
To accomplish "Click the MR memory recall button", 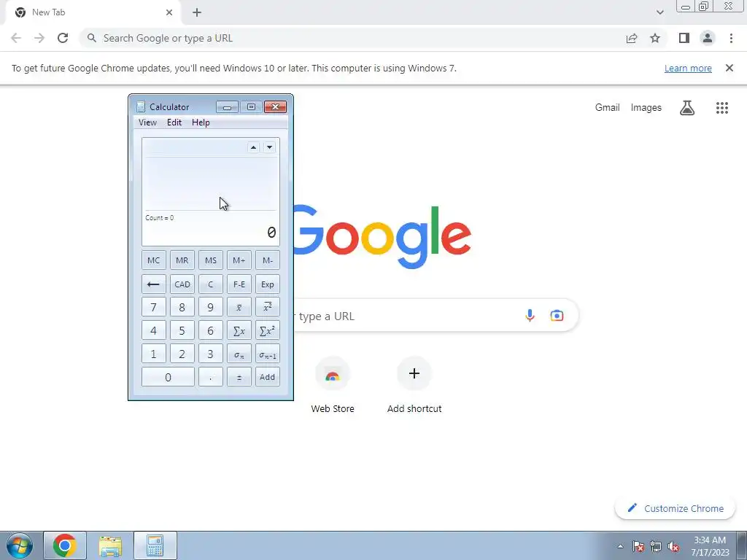I will (x=182, y=260).
